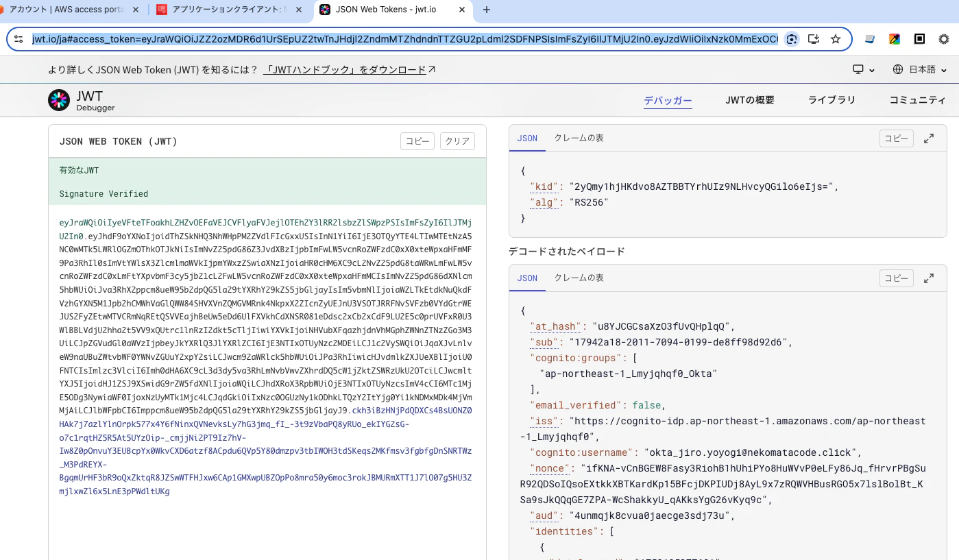Click the JSON WEB TOKEN (JWT) heading
The height and width of the screenshot is (560, 959).
(119, 142)
